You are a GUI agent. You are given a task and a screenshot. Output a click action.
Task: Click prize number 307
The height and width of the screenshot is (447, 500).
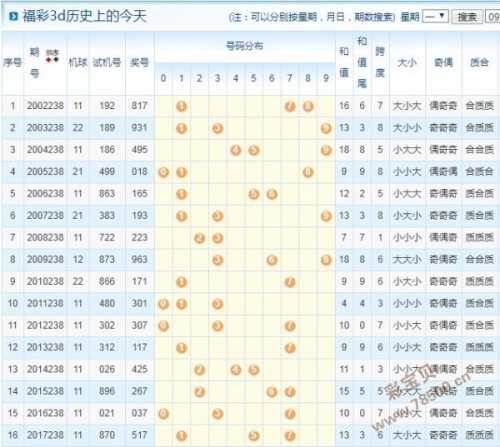139,325
